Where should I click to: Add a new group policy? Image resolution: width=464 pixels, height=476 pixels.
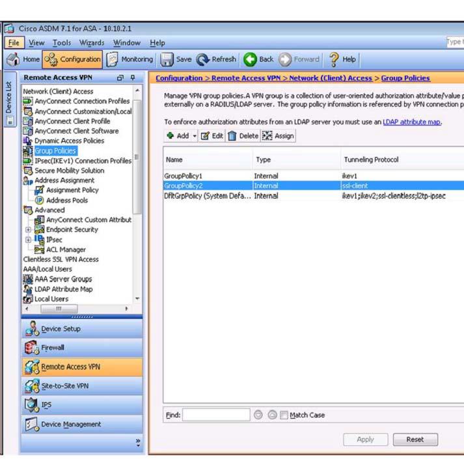coord(178,135)
